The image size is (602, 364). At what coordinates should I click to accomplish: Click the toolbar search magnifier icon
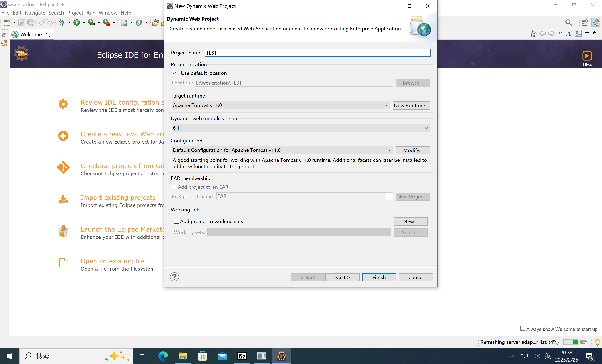(x=568, y=22)
